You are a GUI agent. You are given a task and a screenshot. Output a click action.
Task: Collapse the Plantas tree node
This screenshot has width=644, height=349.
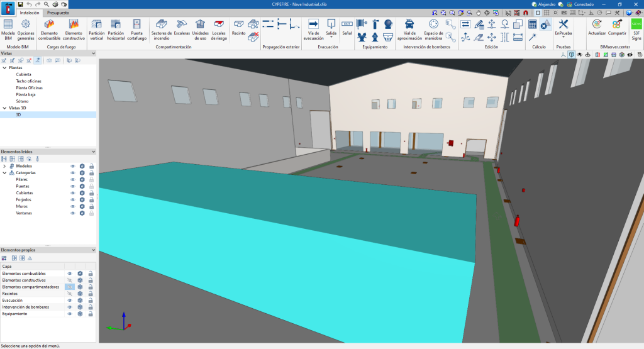click(x=4, y=67)
